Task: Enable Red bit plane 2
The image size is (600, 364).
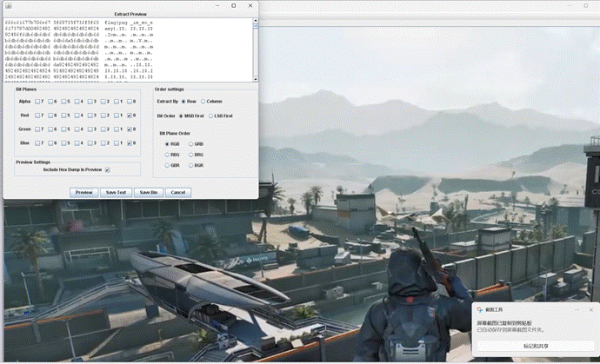Action: pos(103,116)
